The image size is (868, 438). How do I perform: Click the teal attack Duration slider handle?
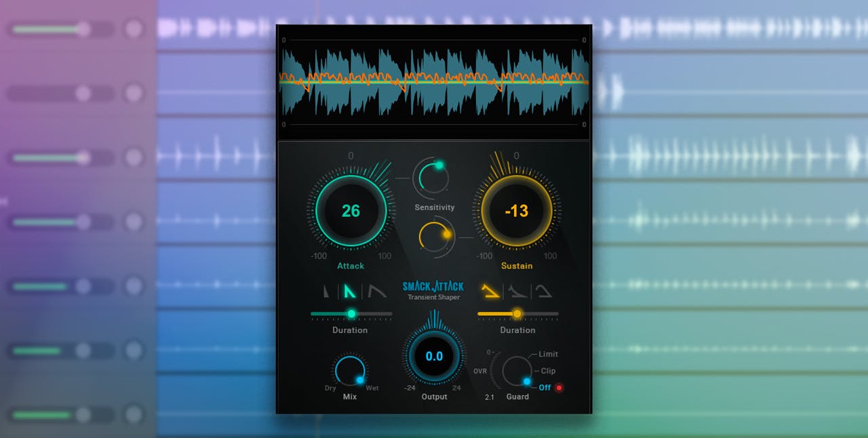pyautogui.click(x=351, y=313)
